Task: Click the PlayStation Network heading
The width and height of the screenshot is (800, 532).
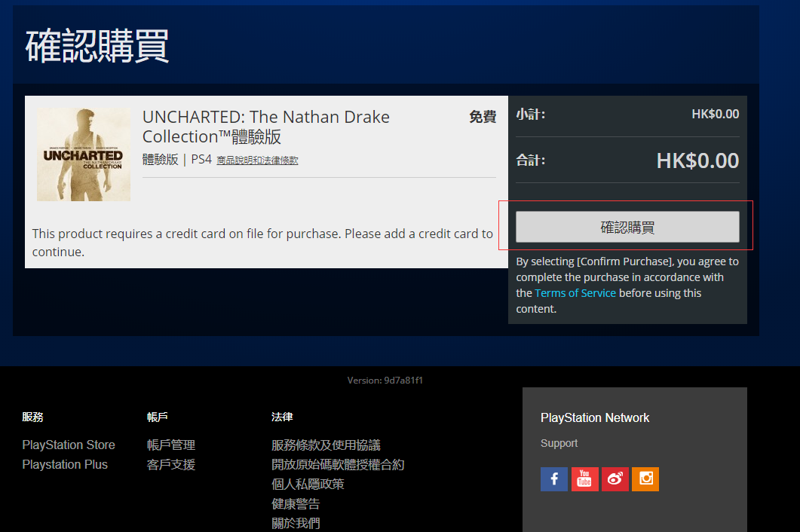Action: 595,417
